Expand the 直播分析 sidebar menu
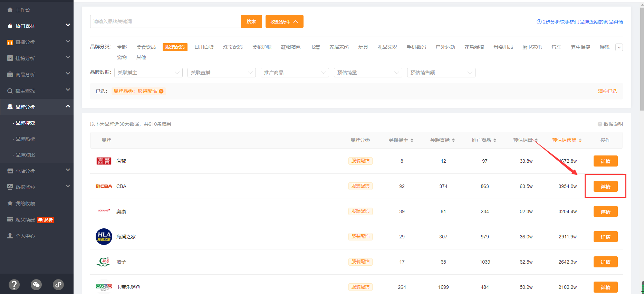This screenshot has height=294, width=644. 68,41
